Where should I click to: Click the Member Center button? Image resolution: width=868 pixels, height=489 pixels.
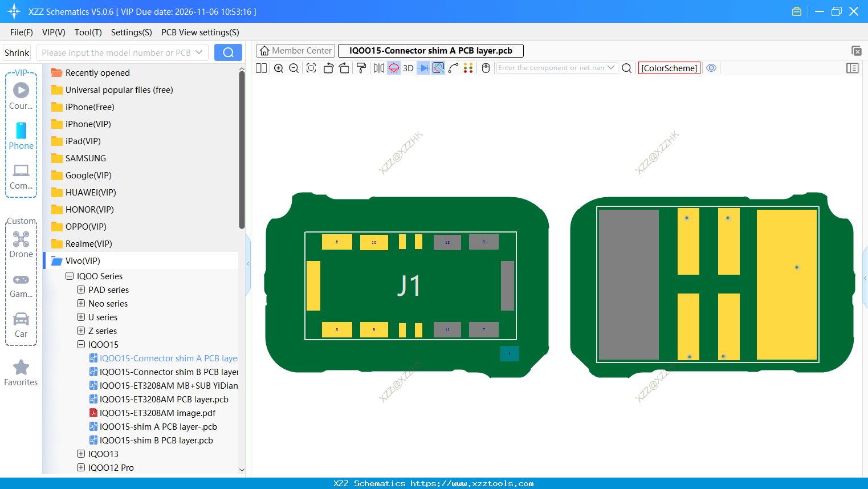click(295, 50)
